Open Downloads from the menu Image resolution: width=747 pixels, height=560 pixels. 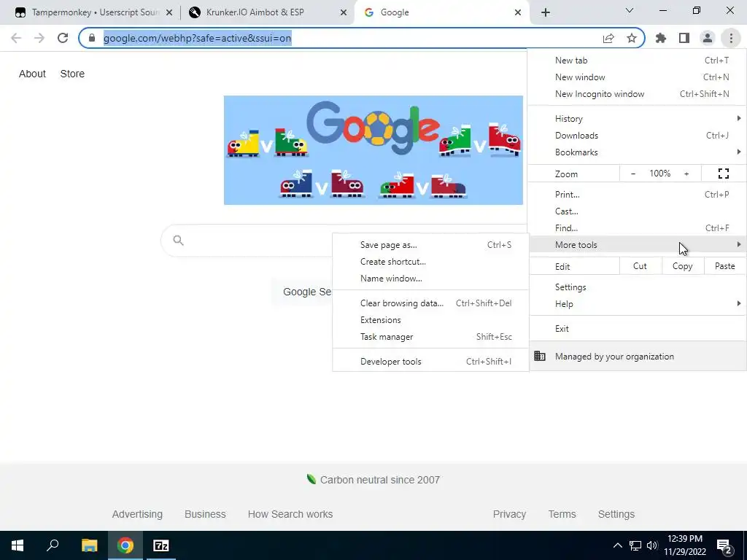(x=637, y=135)
